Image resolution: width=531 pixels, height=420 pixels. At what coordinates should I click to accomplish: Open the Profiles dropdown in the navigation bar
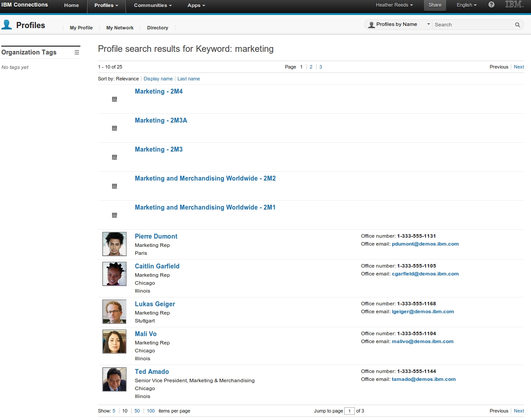tap(106, 6)
